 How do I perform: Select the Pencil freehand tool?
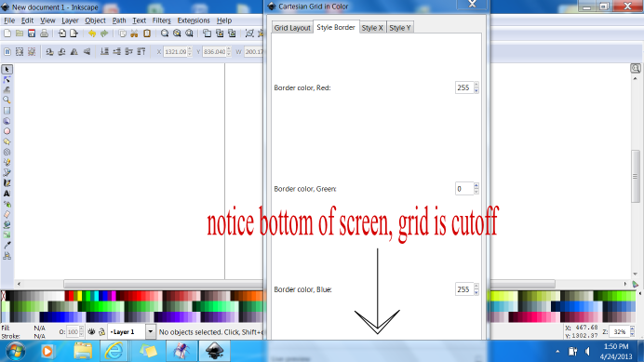coord(7,162)
